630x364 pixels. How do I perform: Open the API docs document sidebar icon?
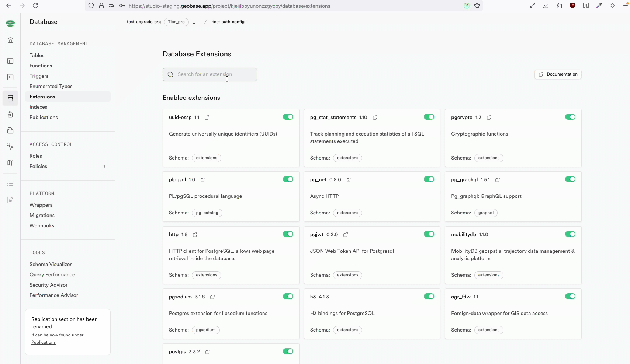[x=10, y=200]
